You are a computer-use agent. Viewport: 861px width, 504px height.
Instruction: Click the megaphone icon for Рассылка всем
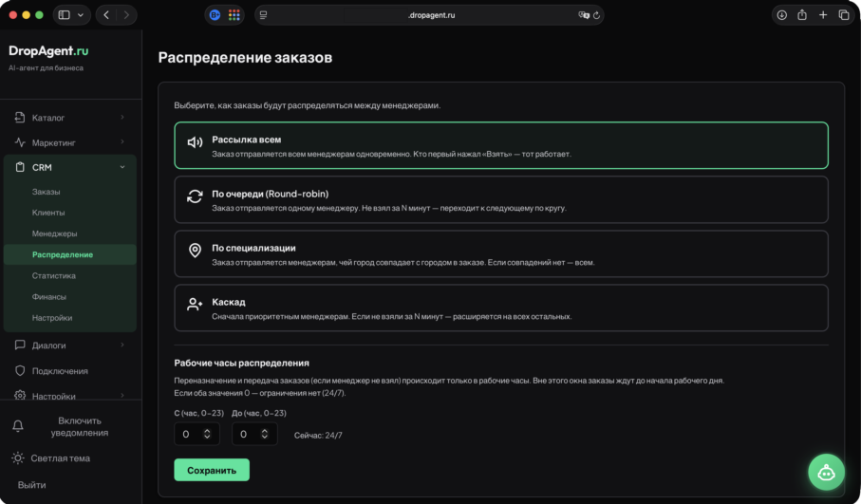[195, 142]
